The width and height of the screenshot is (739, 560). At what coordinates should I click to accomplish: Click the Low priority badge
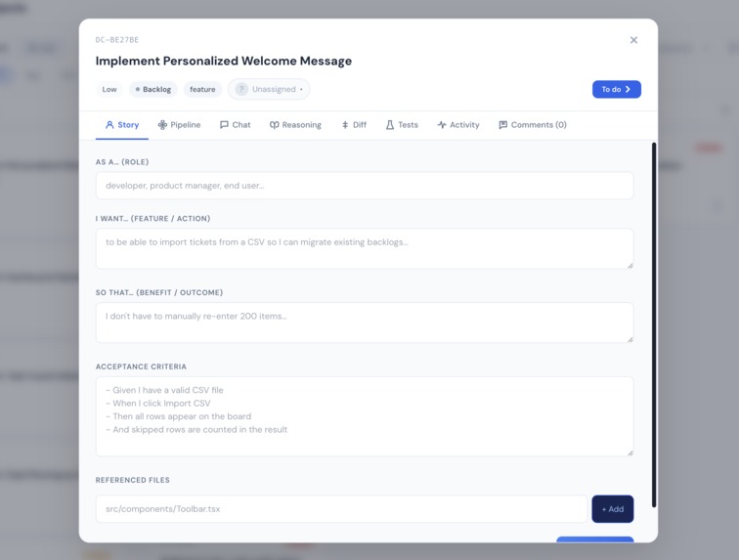tap(109, 89)
